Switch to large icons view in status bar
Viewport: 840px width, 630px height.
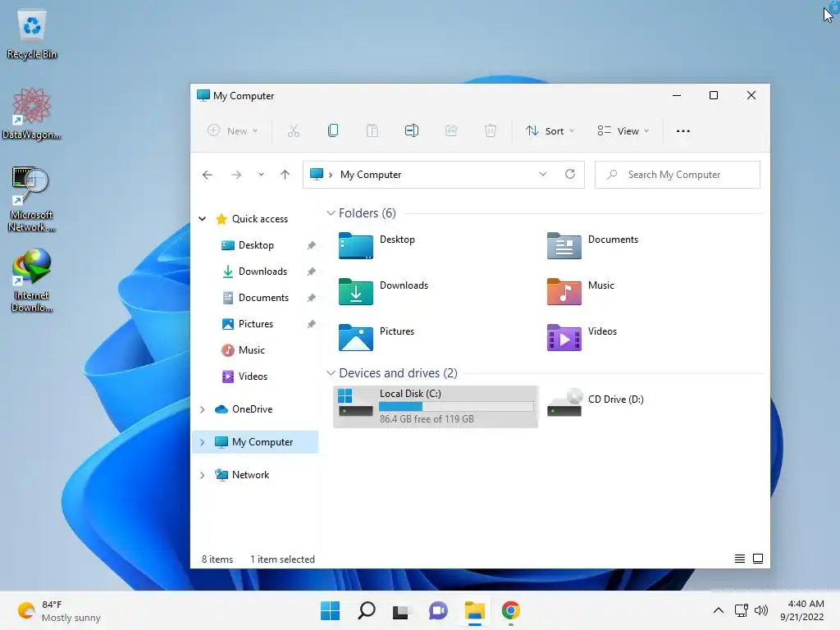click(x=758, y=559)
